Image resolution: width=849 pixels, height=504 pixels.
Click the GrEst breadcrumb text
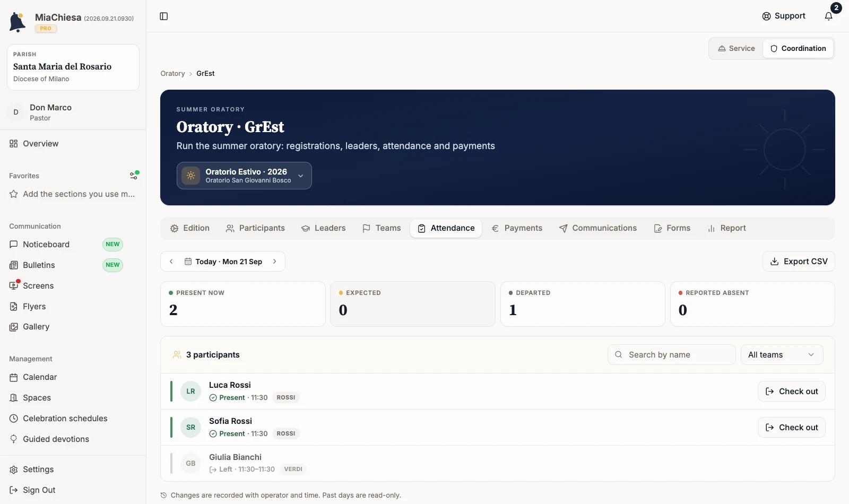point(205,74)
